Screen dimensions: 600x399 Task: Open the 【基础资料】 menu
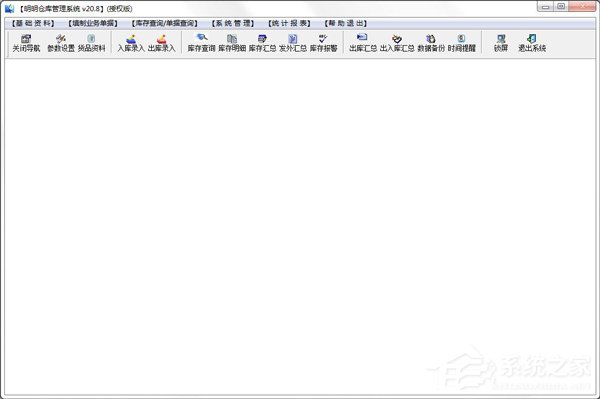point(33,24)
